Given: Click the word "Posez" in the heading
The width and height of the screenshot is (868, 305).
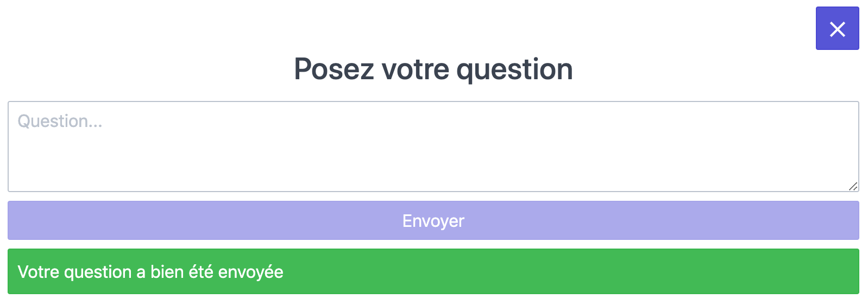Looking at the screenshot, I should 334,69.
